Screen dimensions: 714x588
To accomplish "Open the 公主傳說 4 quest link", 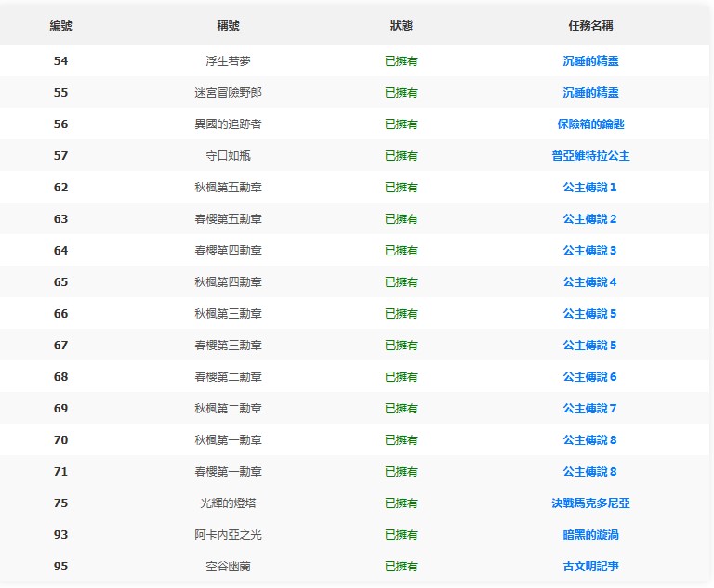I will (589, 282).
